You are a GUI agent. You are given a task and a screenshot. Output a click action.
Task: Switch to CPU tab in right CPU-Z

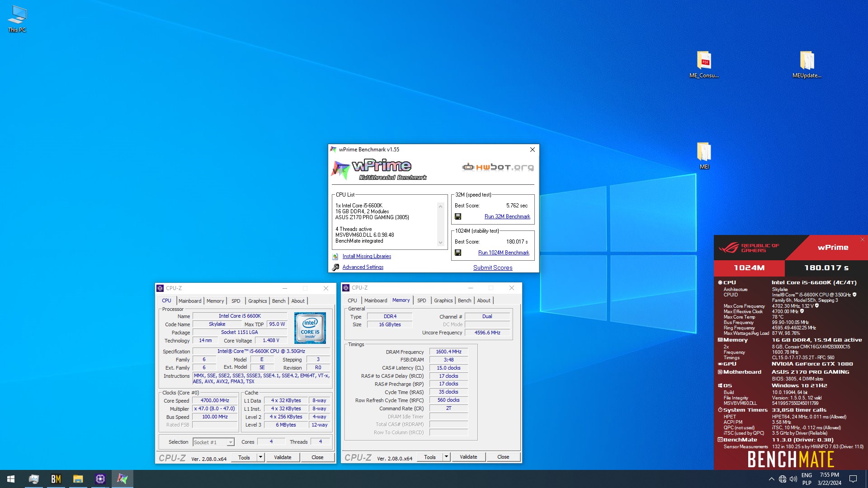point(353,300)
